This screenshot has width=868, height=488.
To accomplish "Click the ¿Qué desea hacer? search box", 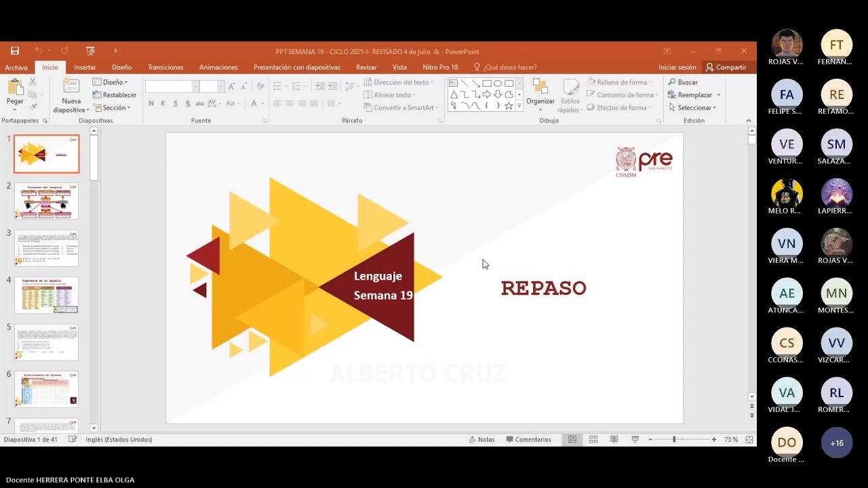I will (505, 68).
